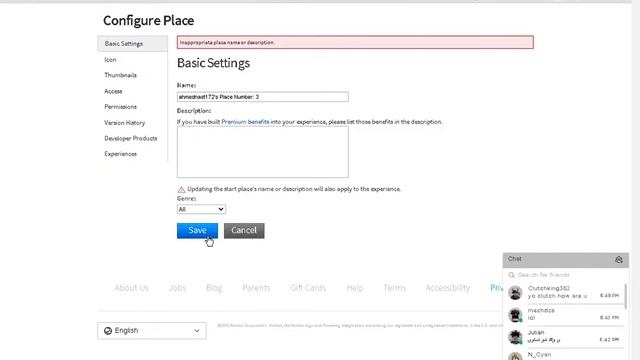
Task: Switch to the Thumbnails tab
Action: (120, 75)
